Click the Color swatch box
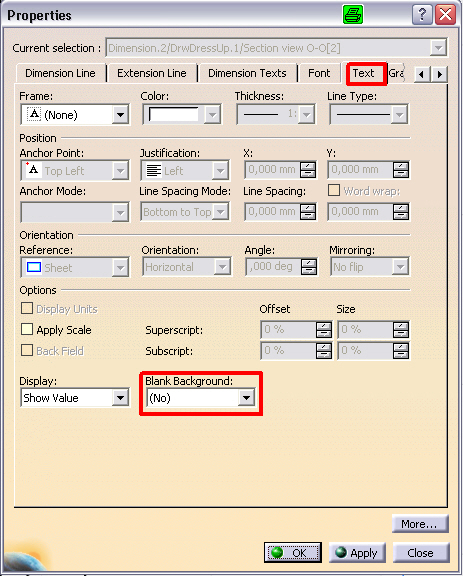 click(173, 114)
